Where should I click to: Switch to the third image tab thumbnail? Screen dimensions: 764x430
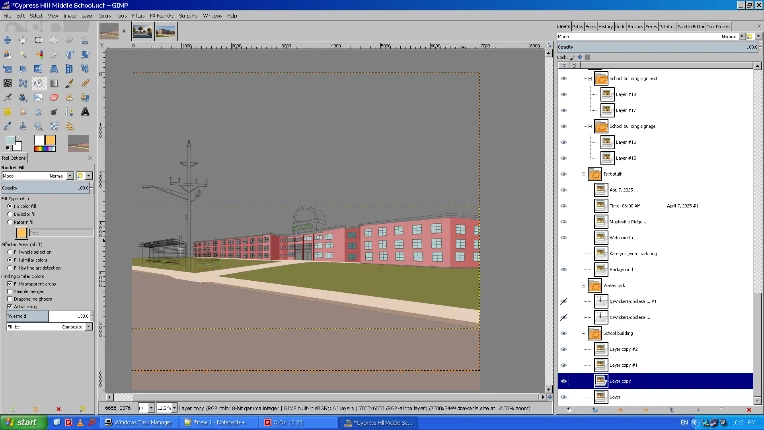click(x=166, y=31)
